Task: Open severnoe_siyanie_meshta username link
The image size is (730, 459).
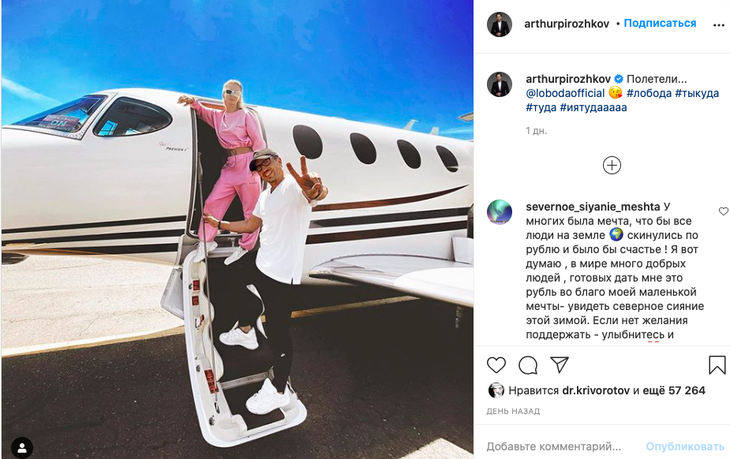Action: (x=593, y=207)
